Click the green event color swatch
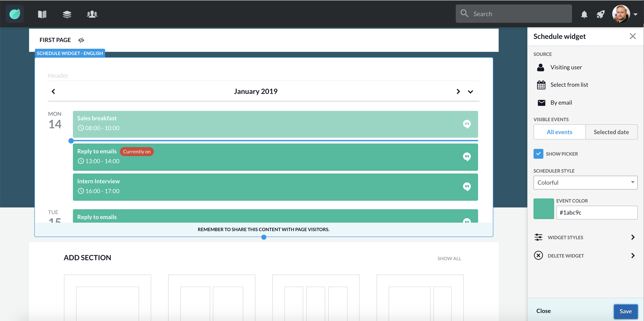 click(544, 209)
